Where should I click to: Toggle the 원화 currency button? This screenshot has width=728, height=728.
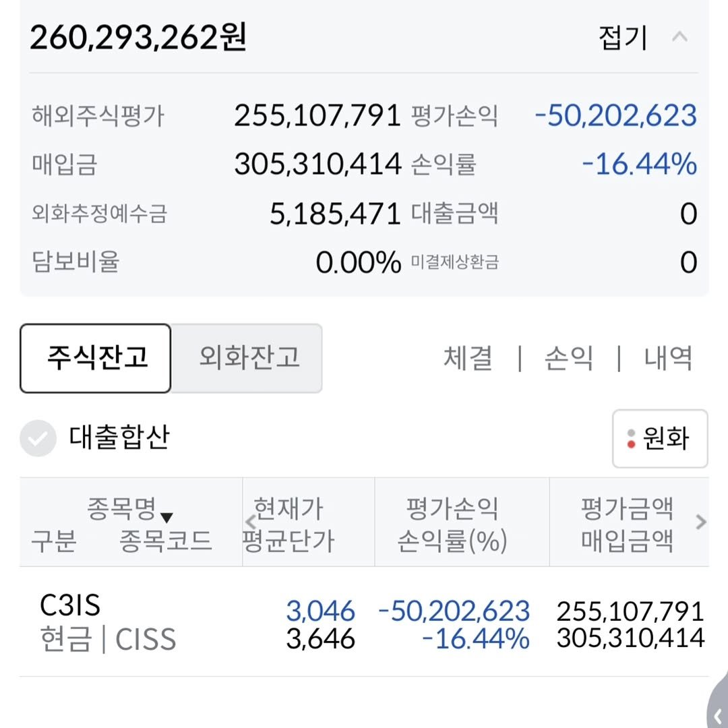tap(659, 439)
